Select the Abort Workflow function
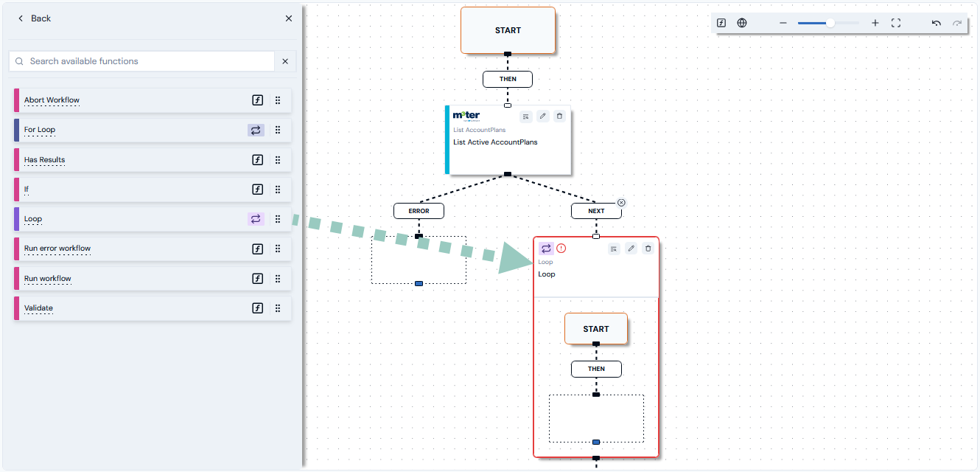Screen dimensions: 980x472 click(153, 100)
